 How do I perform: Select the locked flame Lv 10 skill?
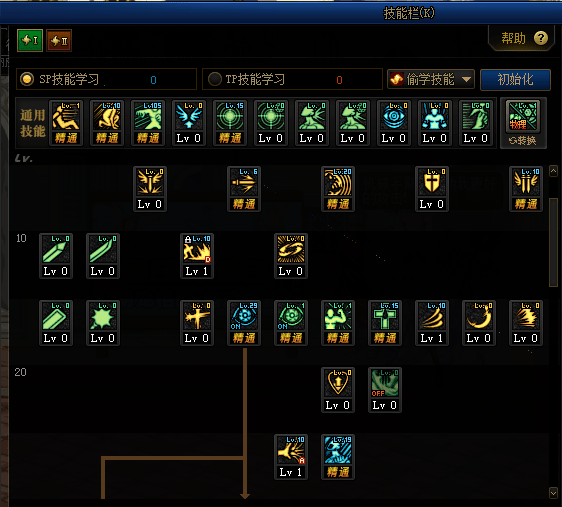coord(197,255)
